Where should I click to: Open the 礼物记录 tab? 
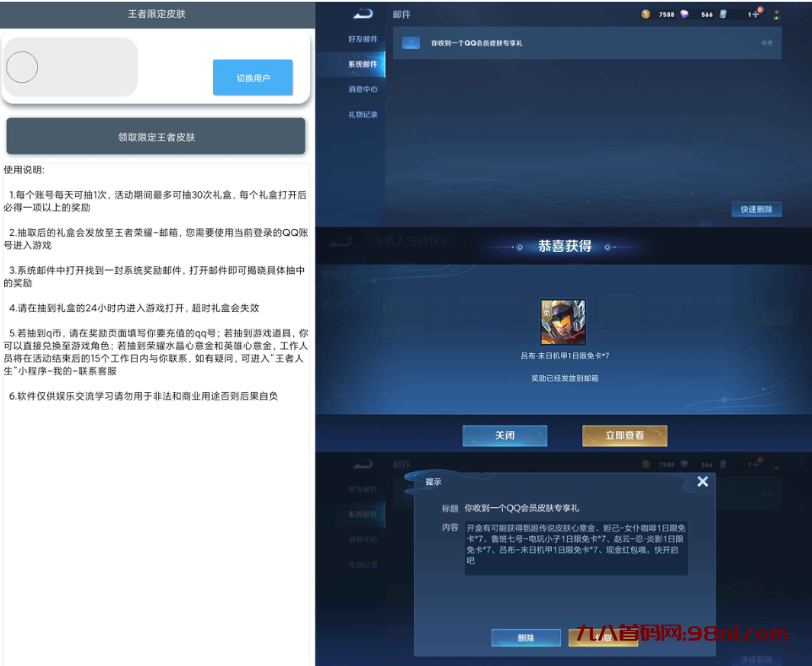pos(362,114)
